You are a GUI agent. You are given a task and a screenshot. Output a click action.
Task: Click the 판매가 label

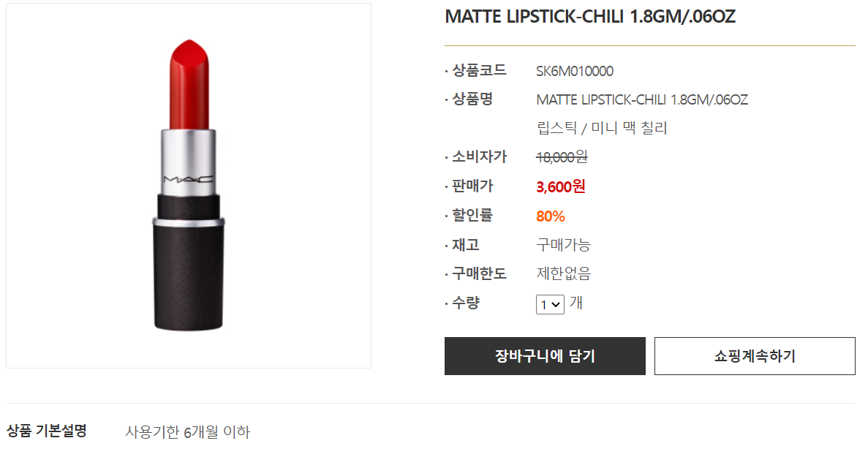(x=472, y=186)
